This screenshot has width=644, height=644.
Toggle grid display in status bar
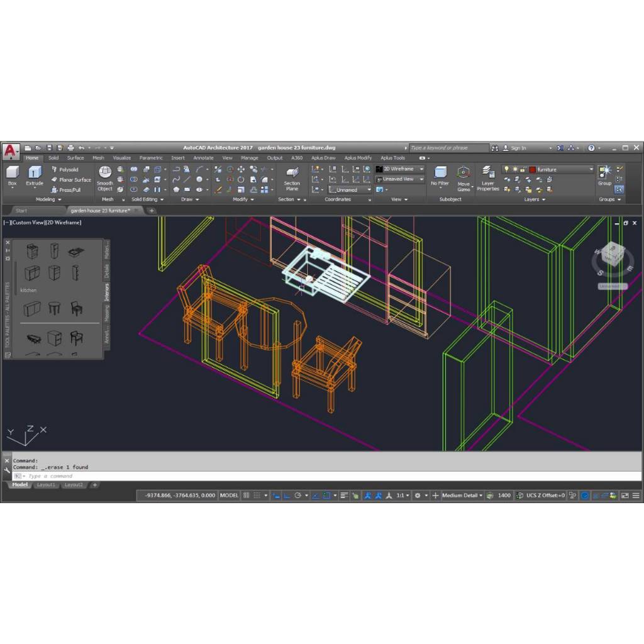[x=247, y=496]
